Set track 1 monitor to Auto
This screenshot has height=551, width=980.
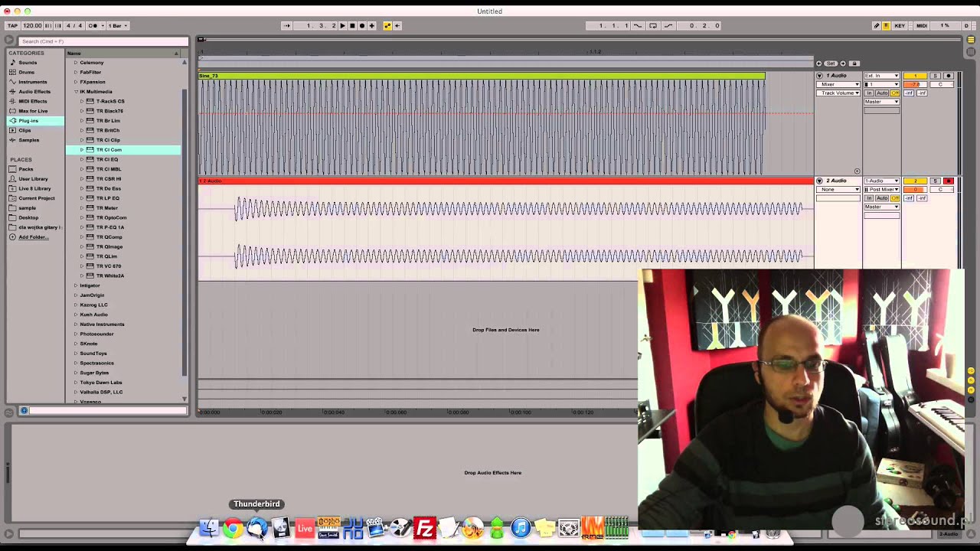(x=882, y=93)
